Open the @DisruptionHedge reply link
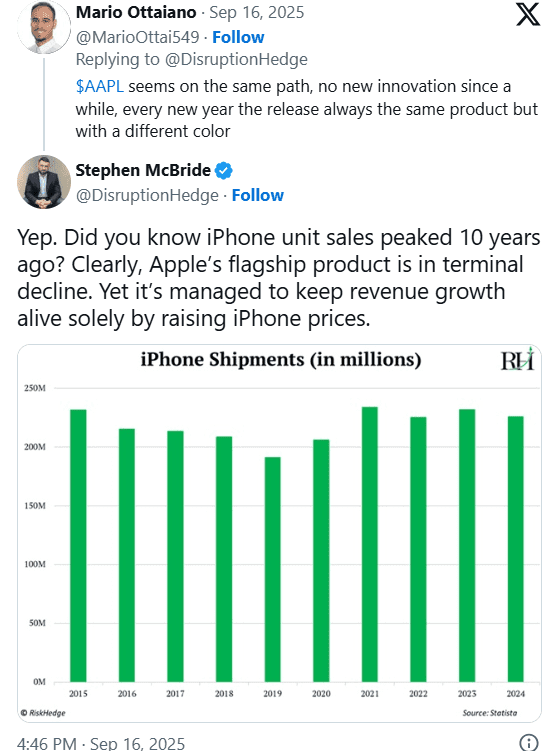Screen dimensions: 558x751 [x=236, y=59]
